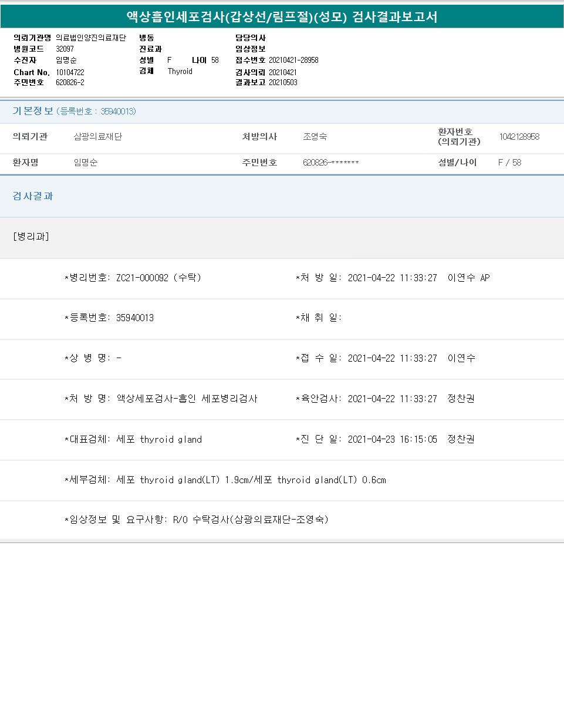Click result report date 20210503
This screenshot has height=728, width=564.
[x=283, y=82]
